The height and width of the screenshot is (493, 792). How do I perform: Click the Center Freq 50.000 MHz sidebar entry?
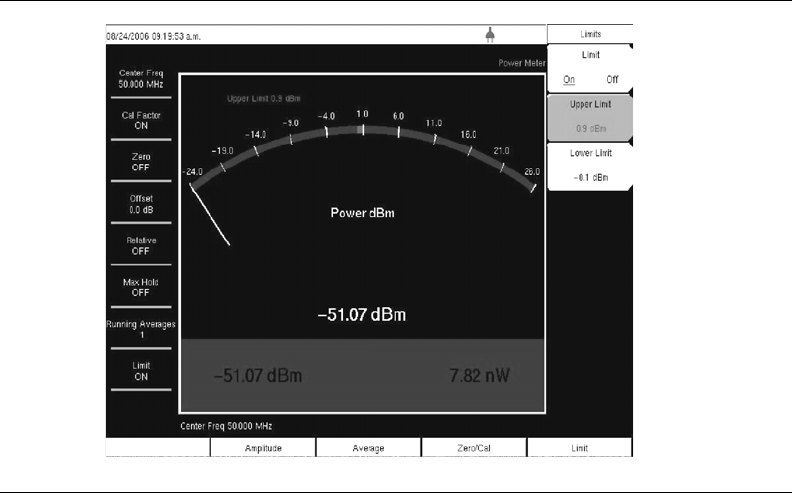click(x=141, y=79)
